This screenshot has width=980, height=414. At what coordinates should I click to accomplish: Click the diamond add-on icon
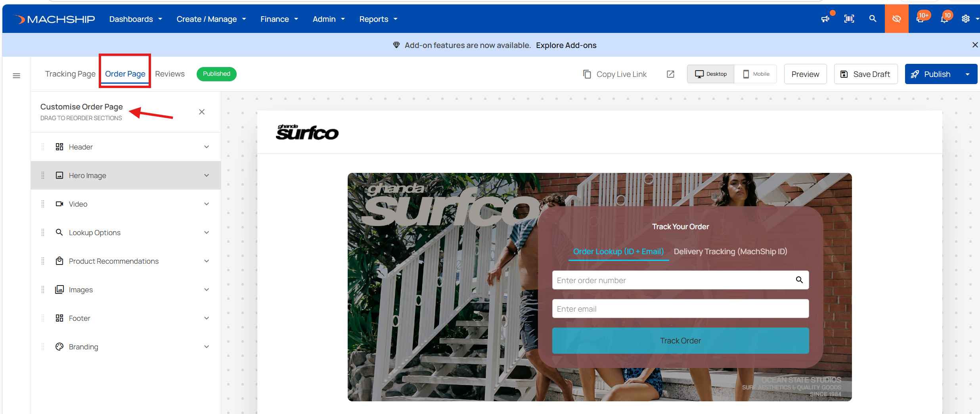(396, 45)
